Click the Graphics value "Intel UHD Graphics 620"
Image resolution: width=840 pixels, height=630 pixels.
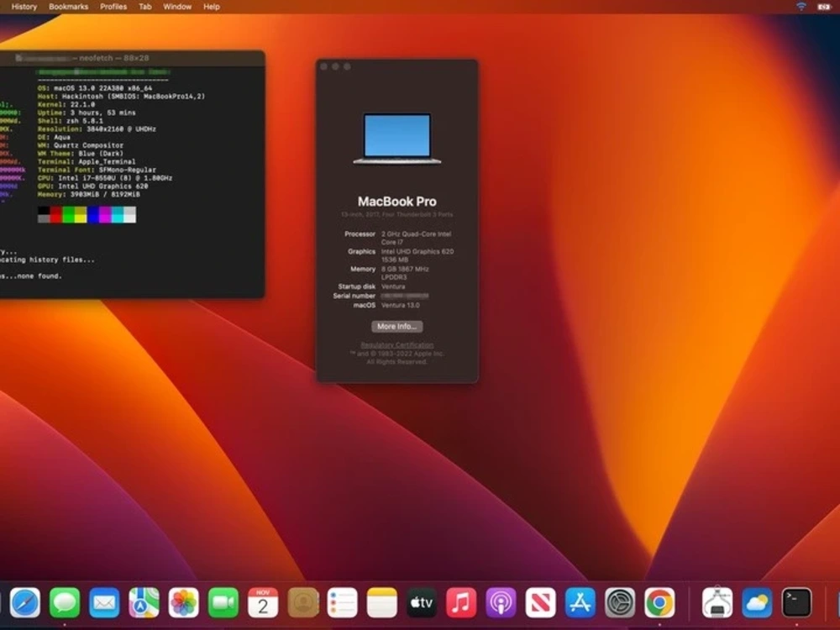point(417,251)
